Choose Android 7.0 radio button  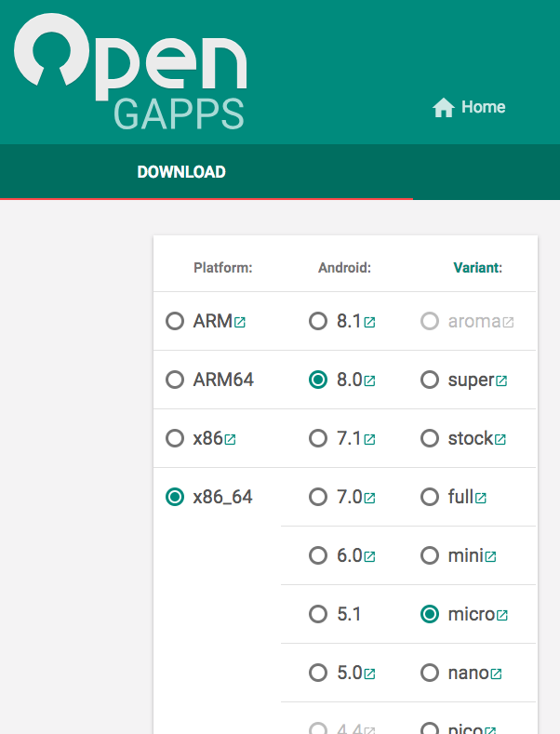[x=318, y=497]
